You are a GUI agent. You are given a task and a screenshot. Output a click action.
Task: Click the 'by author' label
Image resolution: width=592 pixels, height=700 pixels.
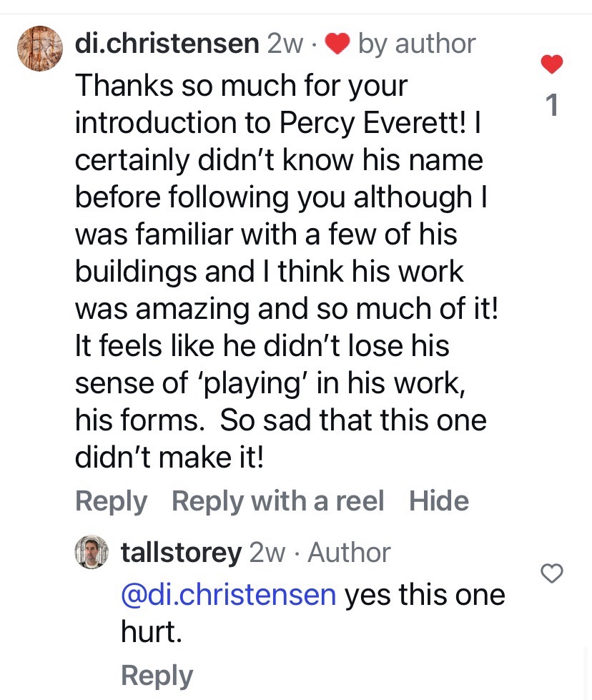click(x=416, y=44)
